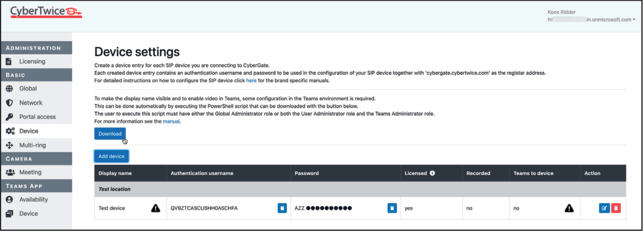
Task: Click the Licensed info icon
Action: tap(432, 173)
